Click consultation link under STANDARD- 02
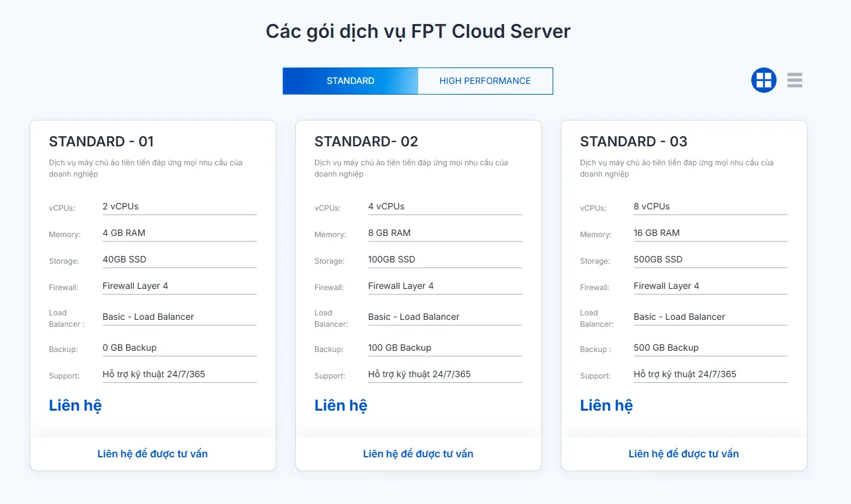 coord(418,454)
